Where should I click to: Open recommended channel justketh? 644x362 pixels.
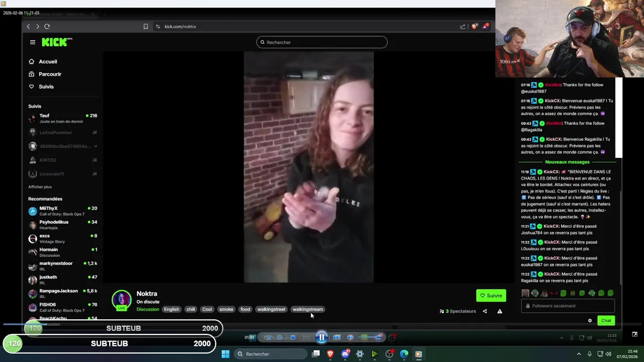tap(63, 280)
